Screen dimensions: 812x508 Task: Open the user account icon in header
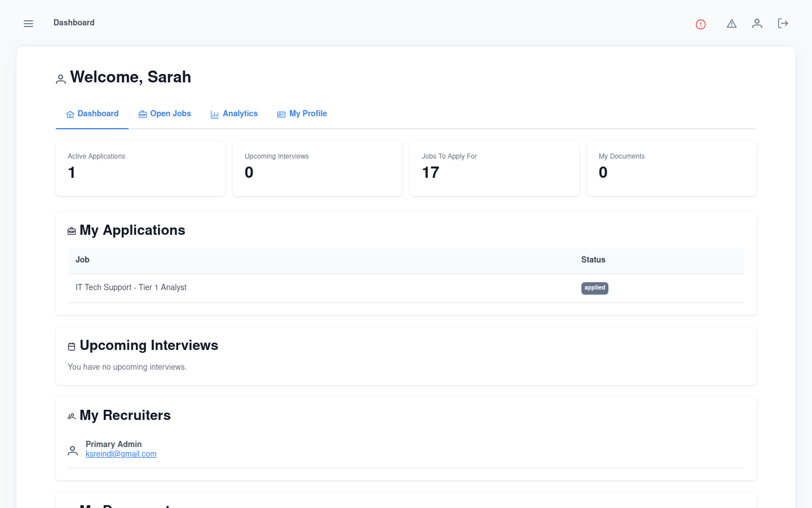pos(757,23)
